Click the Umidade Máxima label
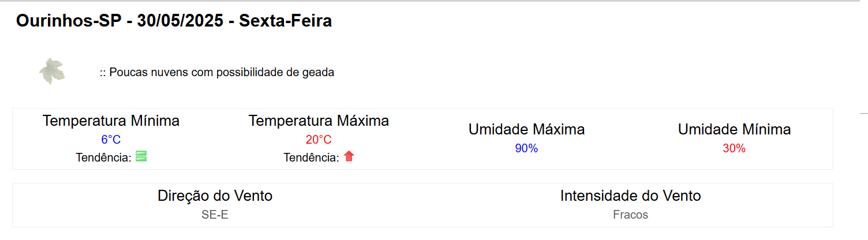 click(526, 130)
